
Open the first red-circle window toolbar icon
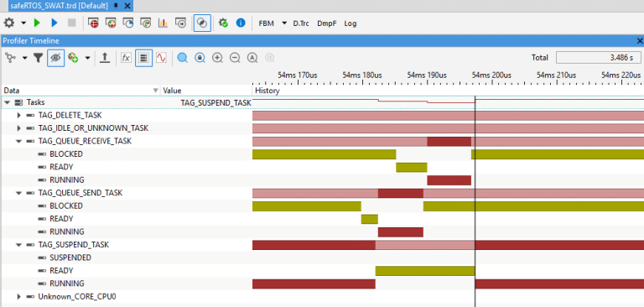pyautogui.click(x=94, y=23)
